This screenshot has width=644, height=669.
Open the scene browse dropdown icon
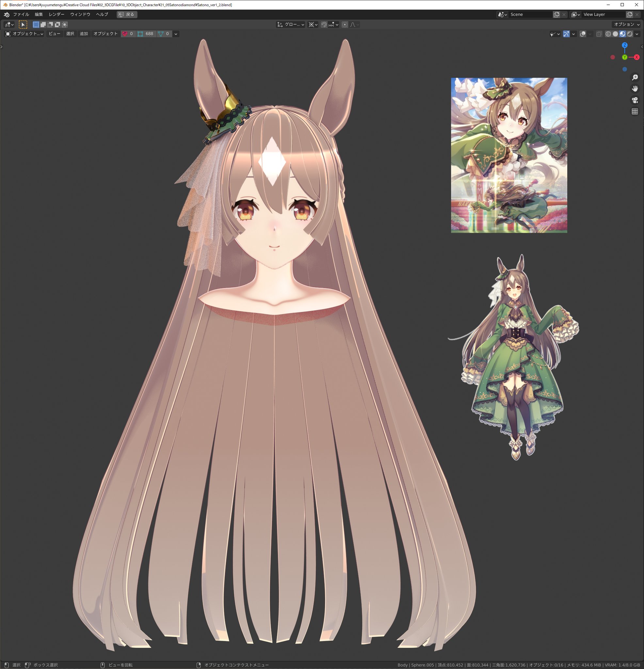pyautogui.click(x=502, y=14)
